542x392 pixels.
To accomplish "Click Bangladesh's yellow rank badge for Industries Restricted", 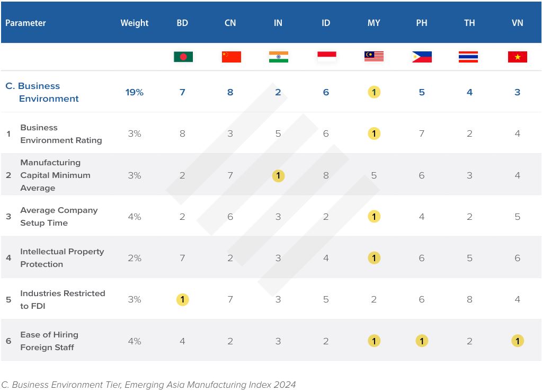I will click(x=182, y=299).
